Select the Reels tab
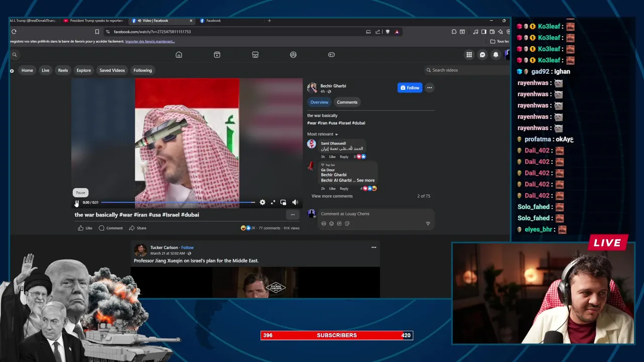 click(x=63, y=70)
